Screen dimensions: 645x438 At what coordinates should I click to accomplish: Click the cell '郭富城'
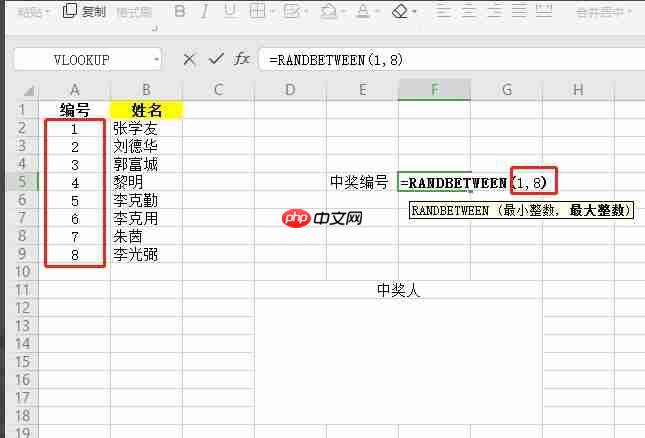point(146,164)
